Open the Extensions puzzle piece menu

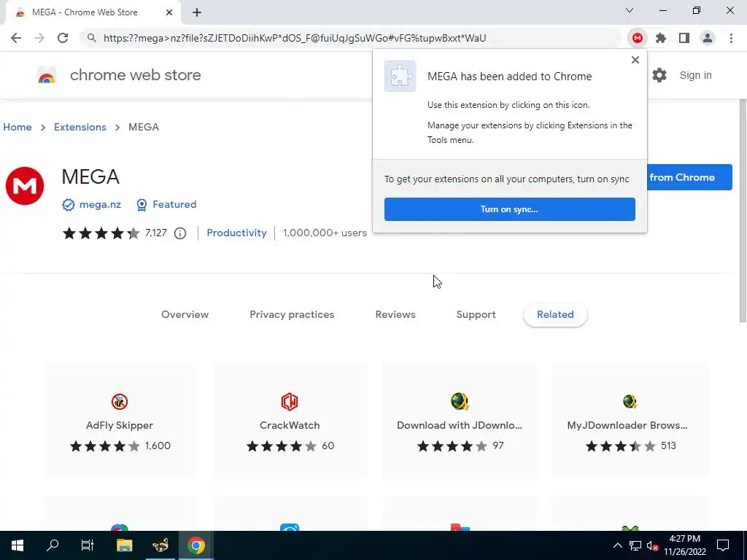pyautogui.click(x=661, y=38)
